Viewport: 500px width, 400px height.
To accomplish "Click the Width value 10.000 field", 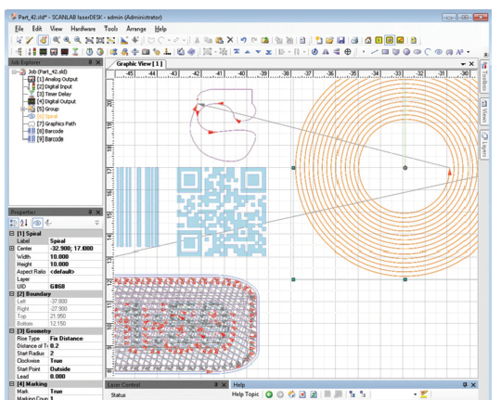I will [x=76, y=257].
